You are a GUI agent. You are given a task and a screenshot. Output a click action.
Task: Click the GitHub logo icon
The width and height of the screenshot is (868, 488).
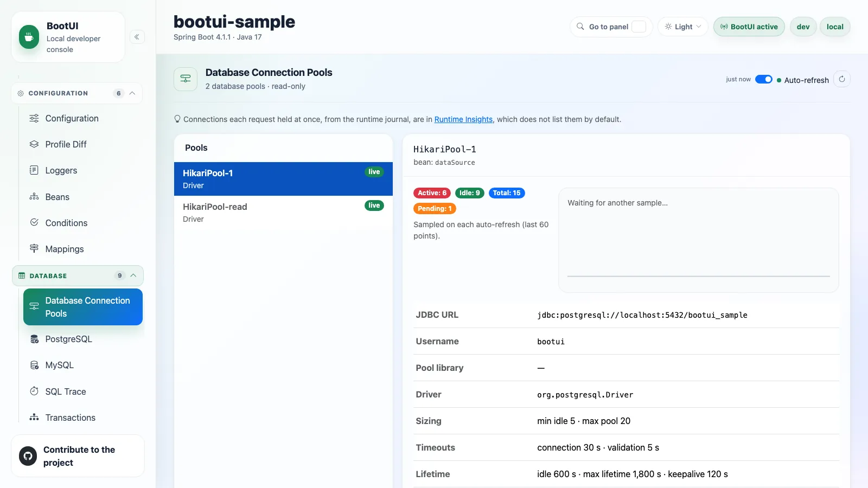click(x=28, y=456)
